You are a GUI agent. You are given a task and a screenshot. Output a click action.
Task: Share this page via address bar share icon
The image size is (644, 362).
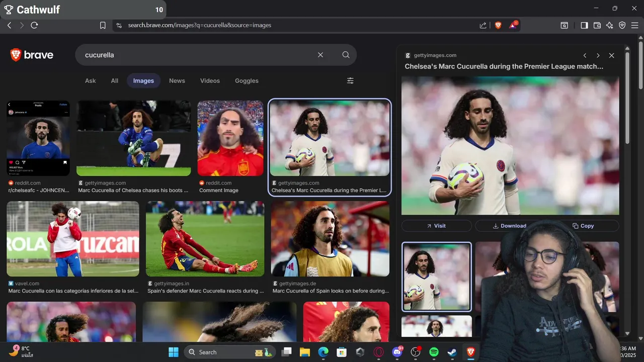(483, 25)
